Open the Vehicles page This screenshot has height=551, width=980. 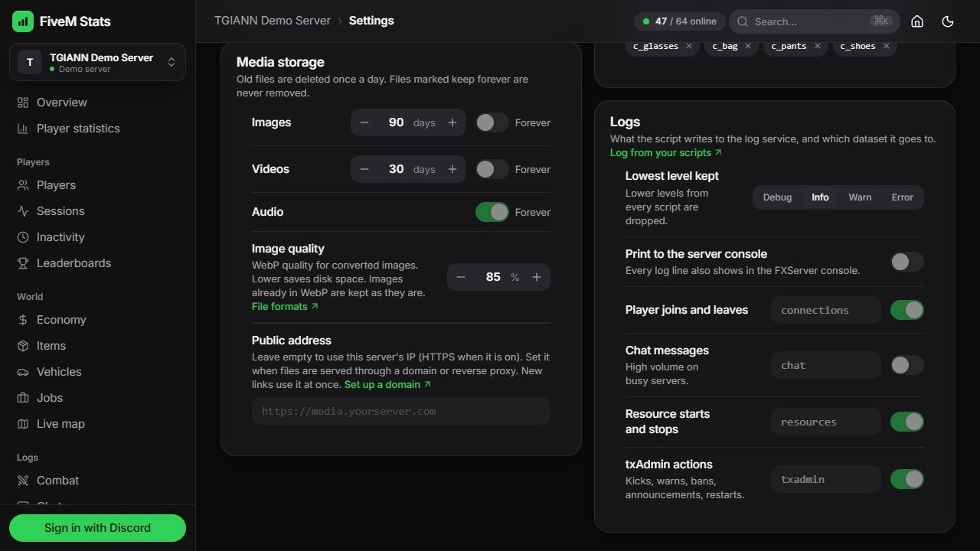click(97, 372)
